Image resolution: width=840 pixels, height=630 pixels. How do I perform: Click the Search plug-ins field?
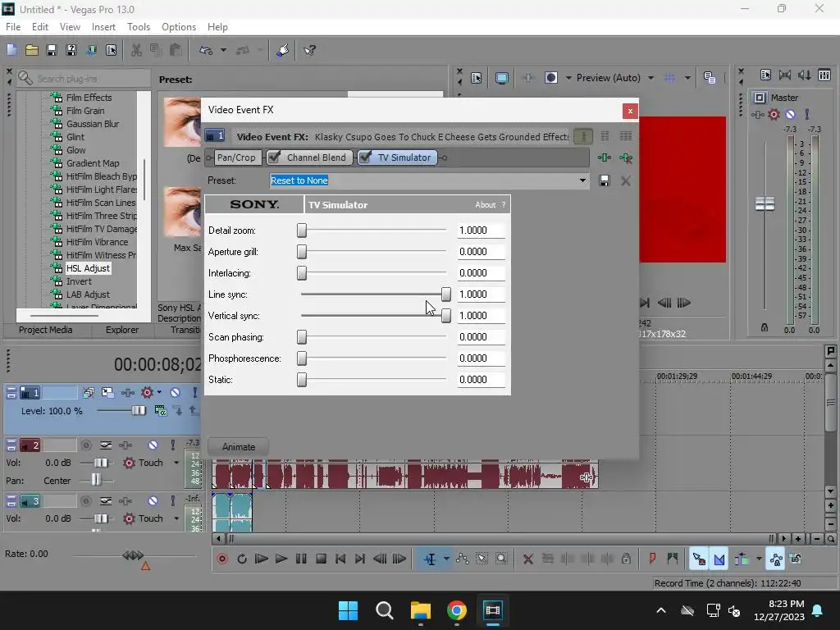coord(83,79)
